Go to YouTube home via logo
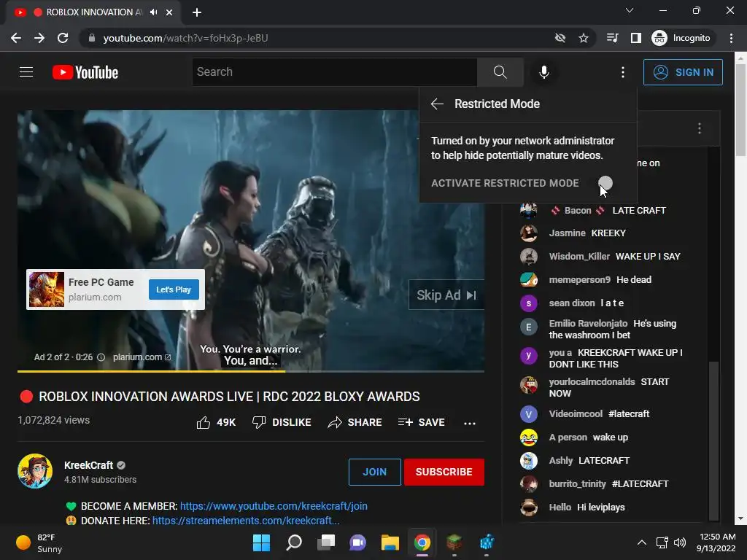This screenshot has width=747, height=560. pos(85,72)
